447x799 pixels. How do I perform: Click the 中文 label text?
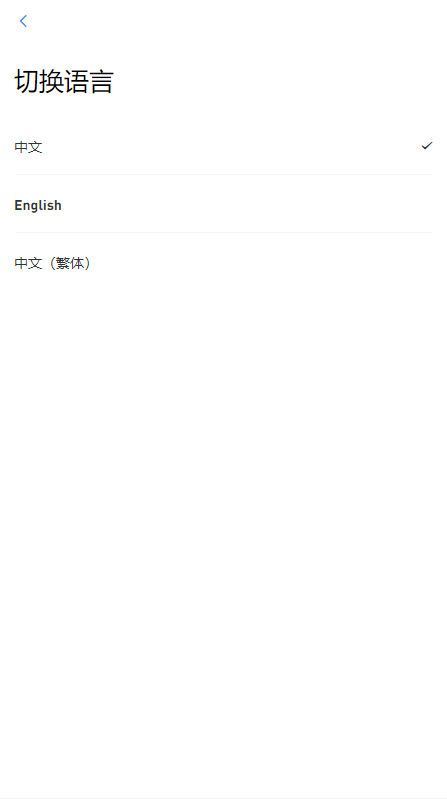tap(28, 147)
